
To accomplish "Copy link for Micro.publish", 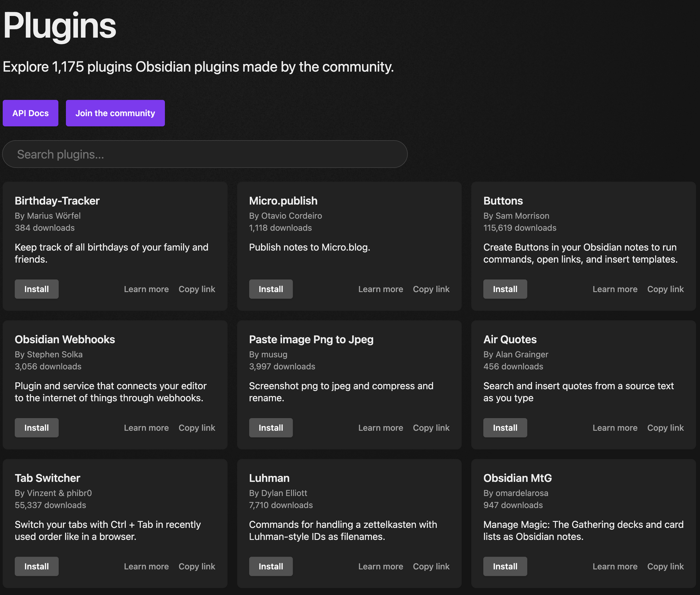I will [431, 289].
